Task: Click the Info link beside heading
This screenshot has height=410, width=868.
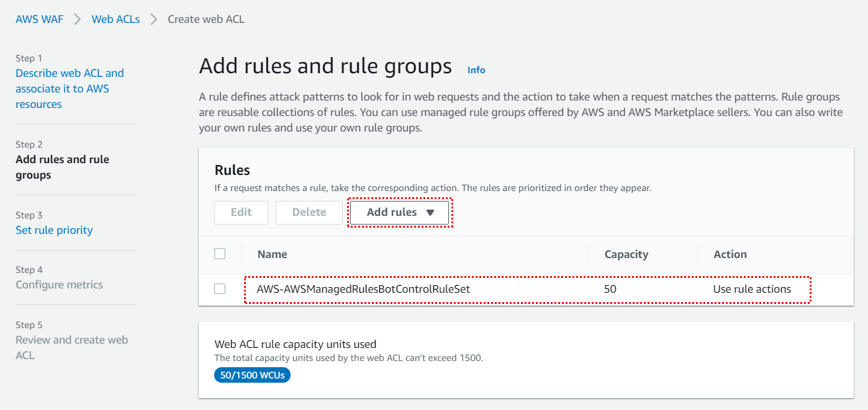Action: click(x=476, y=70)
